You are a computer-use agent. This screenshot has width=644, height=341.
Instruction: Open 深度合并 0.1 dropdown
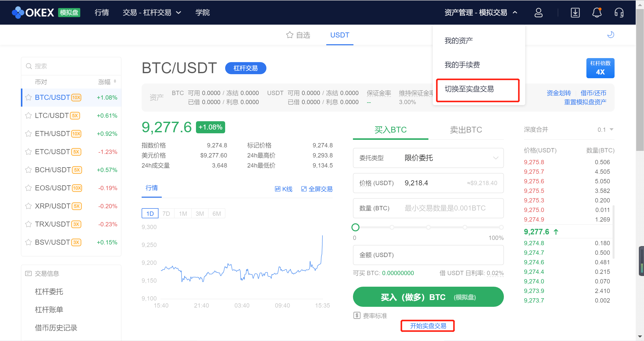[605, 130]
